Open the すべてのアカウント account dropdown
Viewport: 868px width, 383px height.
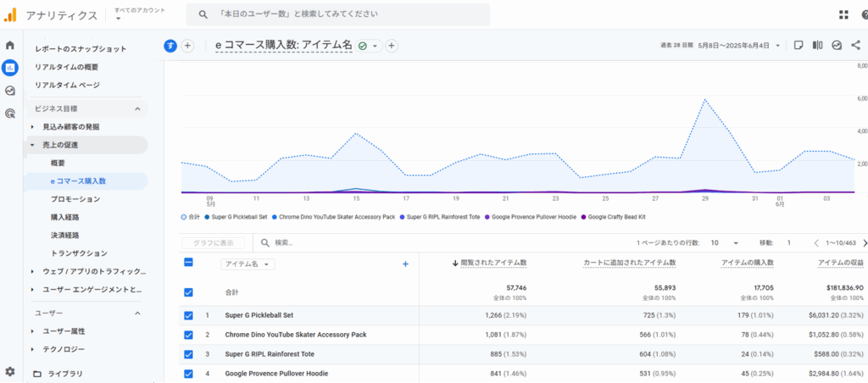coord(140,14)
